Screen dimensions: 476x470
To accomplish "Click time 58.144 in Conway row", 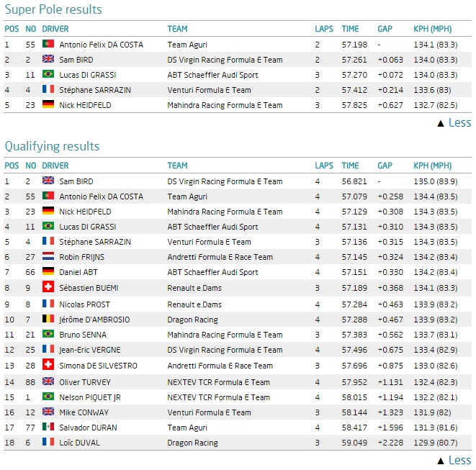I will pyautogui.click(x=354, y=412).
